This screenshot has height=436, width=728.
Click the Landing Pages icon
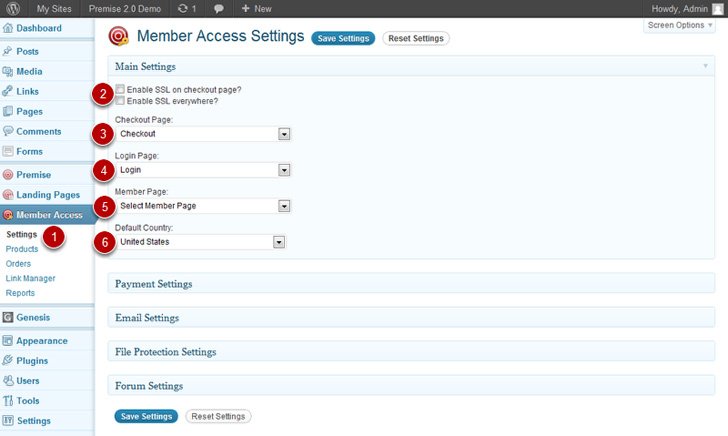(8, 195)
